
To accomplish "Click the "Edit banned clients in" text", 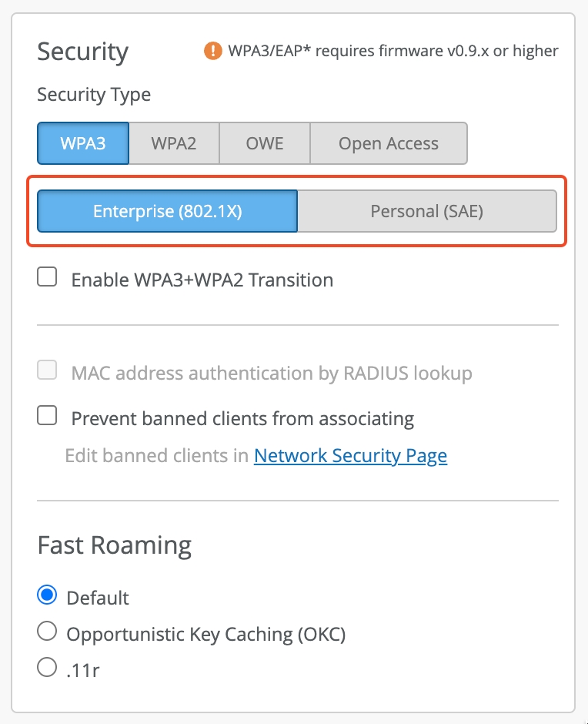I will pyautogui.click(x=157, y=456).
